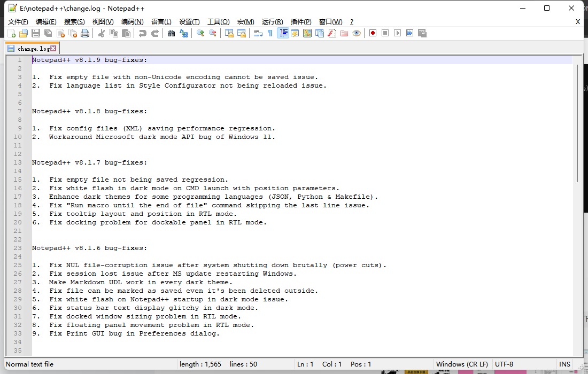Image resolution: width=588 pixels, height=374 pixels.
Task: Cut selection with the scissors icon
Action: tap(101, 33)
